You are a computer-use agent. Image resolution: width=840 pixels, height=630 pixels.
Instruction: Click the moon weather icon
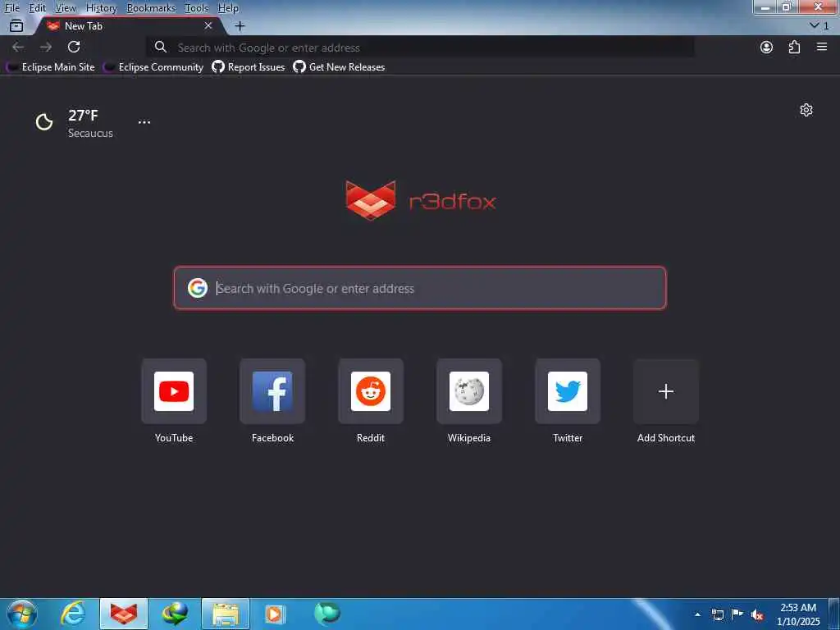(x=44, y=122)
